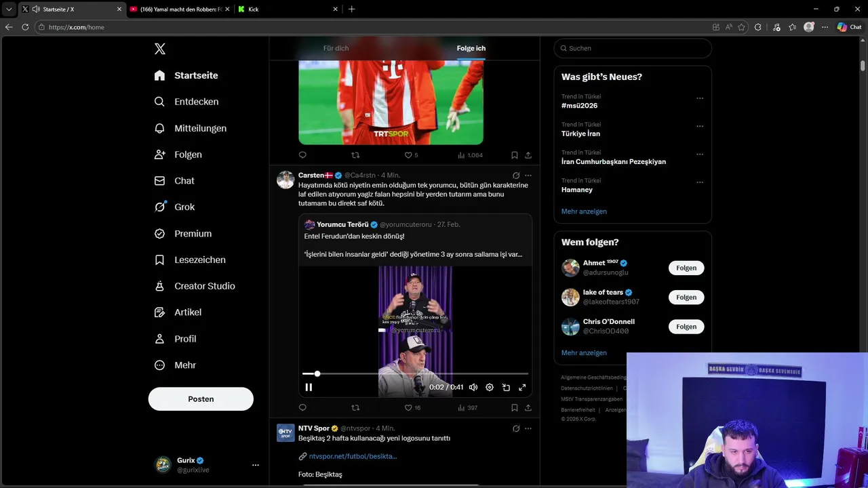
Task: Switch to the Folge ich tab
Action: 471,48
